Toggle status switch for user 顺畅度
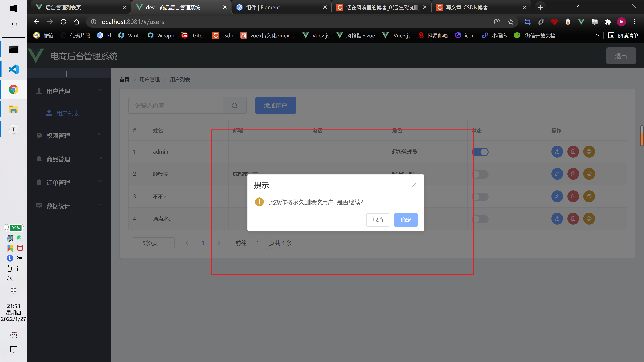Viewport: 644px width, 362px height. 480,174
